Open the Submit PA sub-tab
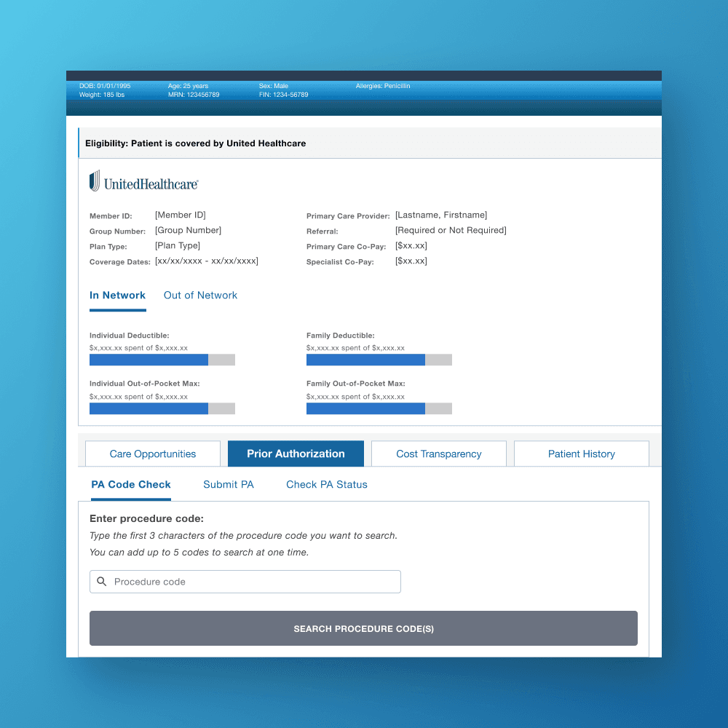This screenshot has height=728, width=728. click(x=228, y=484)
